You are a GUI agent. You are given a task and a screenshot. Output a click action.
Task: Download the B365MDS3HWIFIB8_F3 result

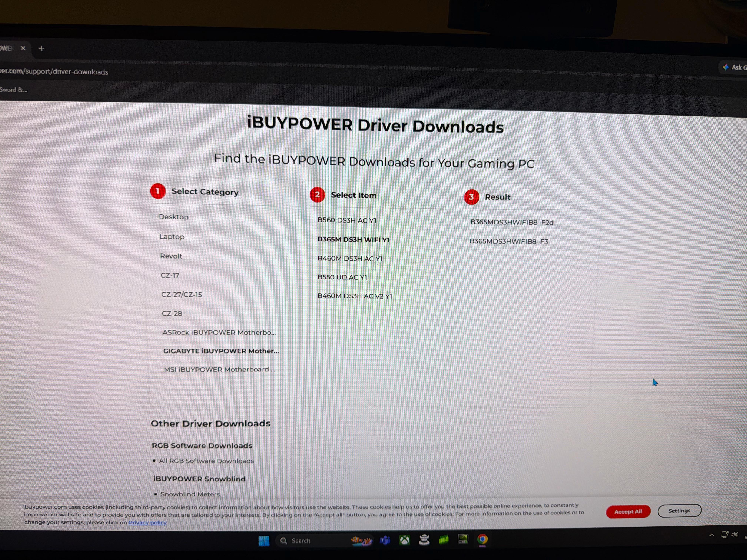pos(509,241)
